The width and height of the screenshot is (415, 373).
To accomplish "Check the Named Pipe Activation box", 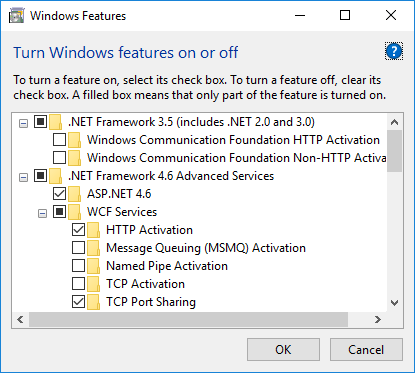I will pos(78,266).
